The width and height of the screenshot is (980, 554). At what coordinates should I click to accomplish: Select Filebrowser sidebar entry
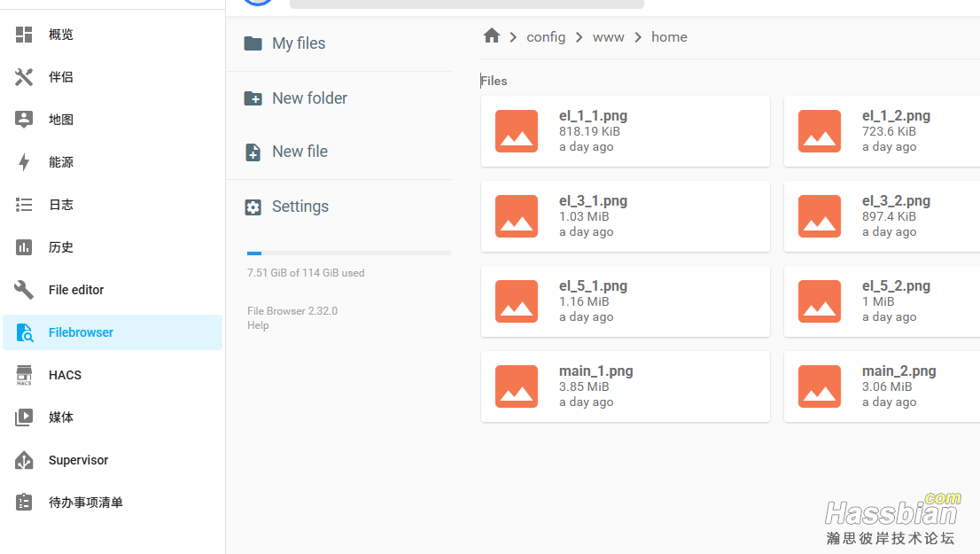[x=113, y=332]
